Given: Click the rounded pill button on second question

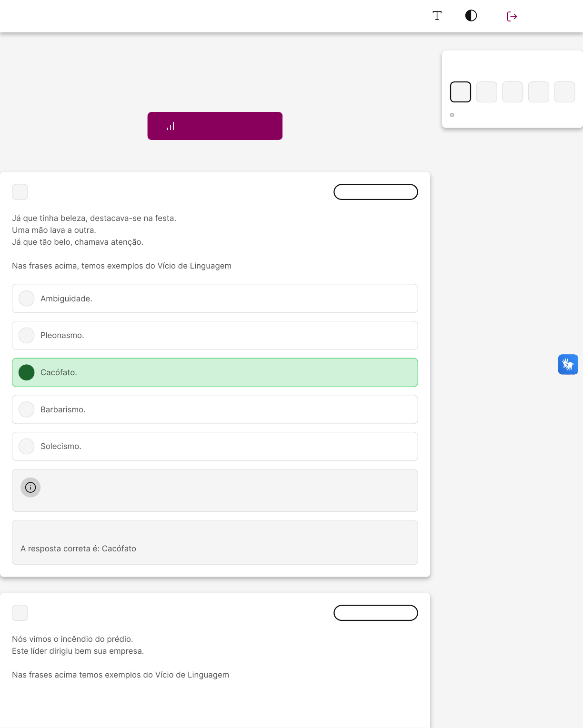Looking at the screenshot, I should [x=376, y=613].
